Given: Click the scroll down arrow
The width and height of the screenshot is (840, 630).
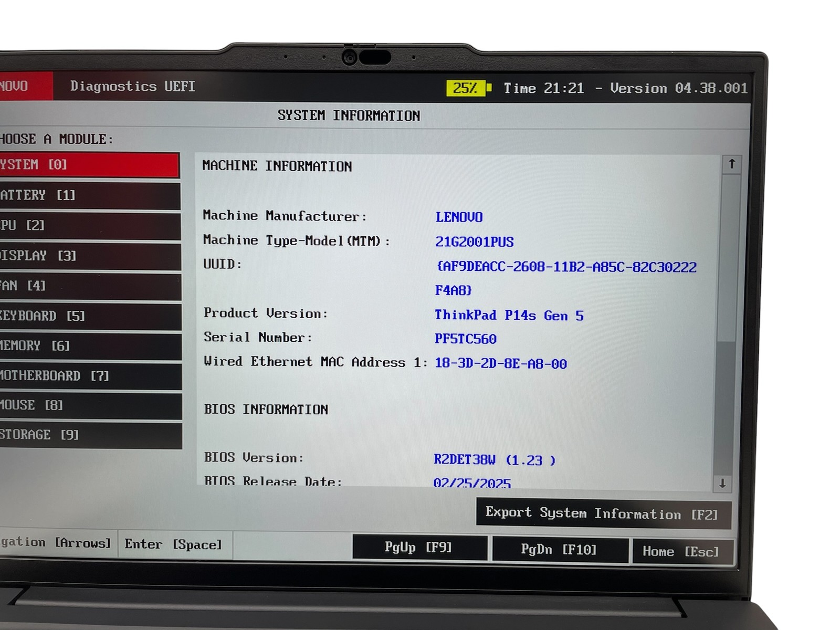Looking at the screenshot, I should [722, 484].
